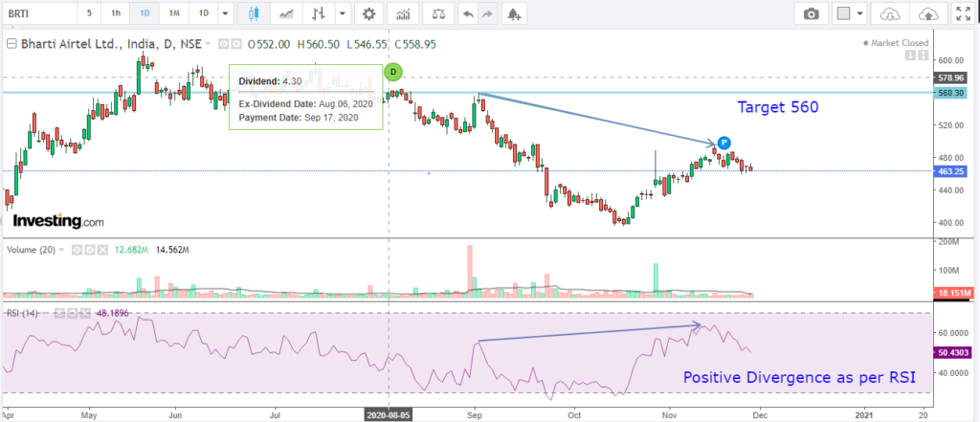Open the chart style dropdown arrow
The height and width of the screenshot is (422, 980).
point(342,14)
